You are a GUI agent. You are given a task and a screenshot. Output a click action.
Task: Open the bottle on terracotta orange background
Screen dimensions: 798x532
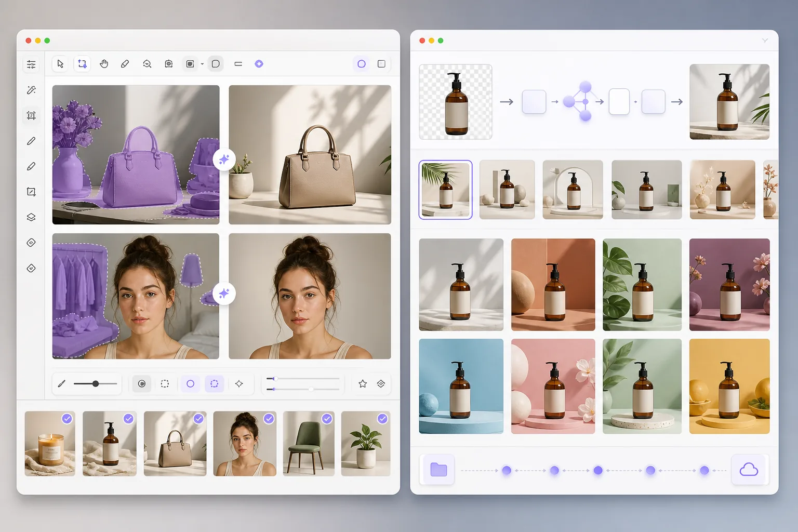click(553, 285)
